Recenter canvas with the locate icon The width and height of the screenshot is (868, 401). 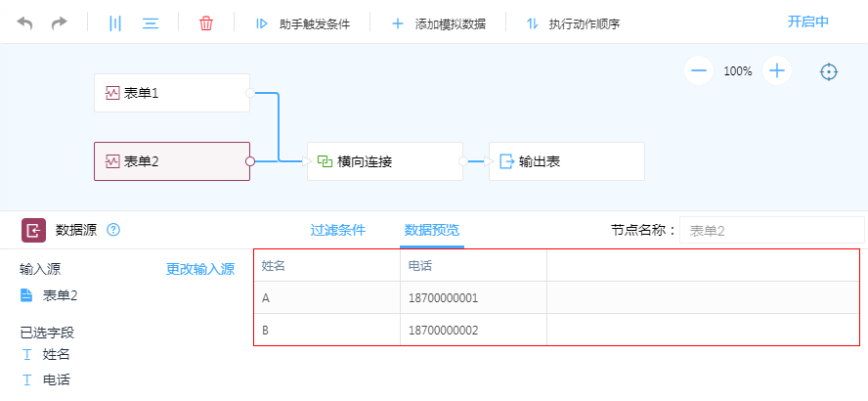tap(829, 71)
